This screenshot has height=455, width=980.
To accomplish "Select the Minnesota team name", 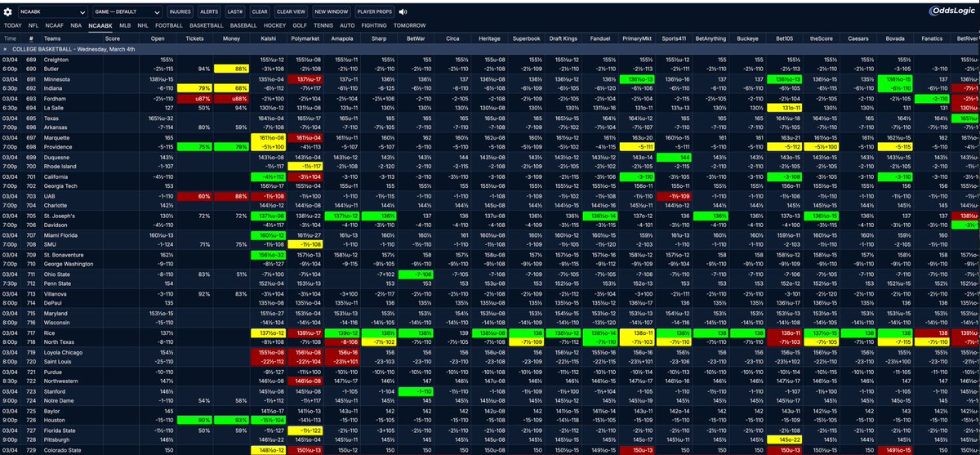I will [x=57, y=78].
